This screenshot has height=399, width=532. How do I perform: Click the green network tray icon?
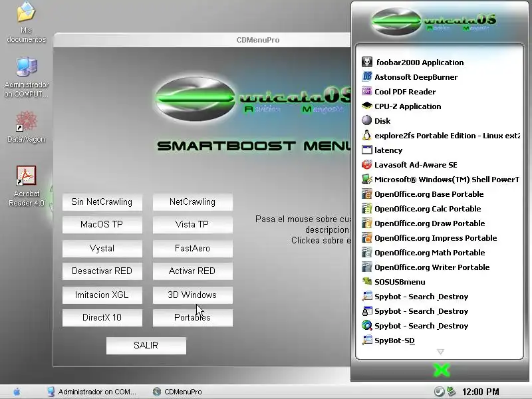(452, 392)
